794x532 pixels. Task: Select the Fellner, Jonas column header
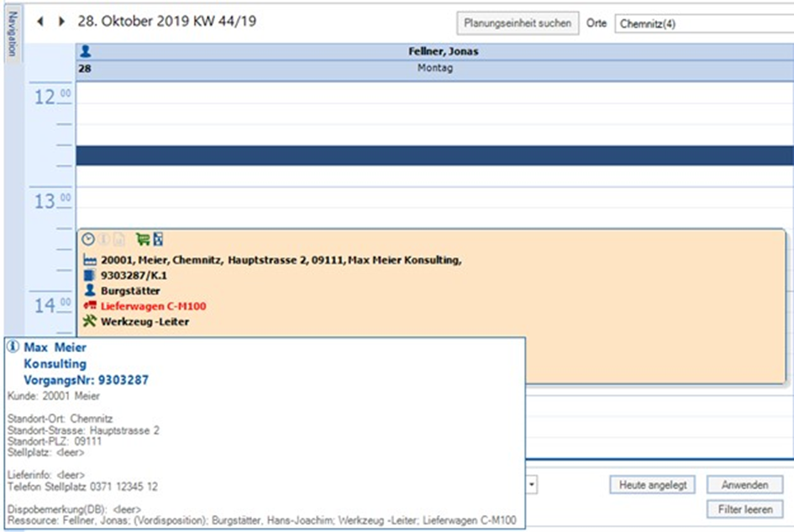pyautogui.click(x=434, y=51)
